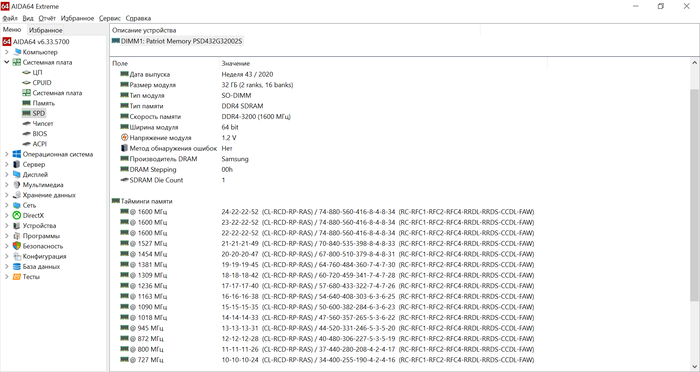Click the vertical scrollbar up arrow
700x372 pixels.
point(694,63)
